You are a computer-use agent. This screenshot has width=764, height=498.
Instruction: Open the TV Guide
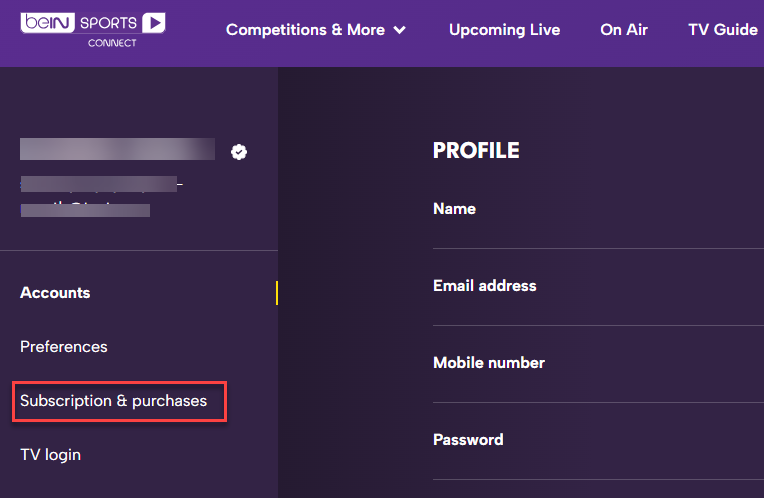pos(723,30)
